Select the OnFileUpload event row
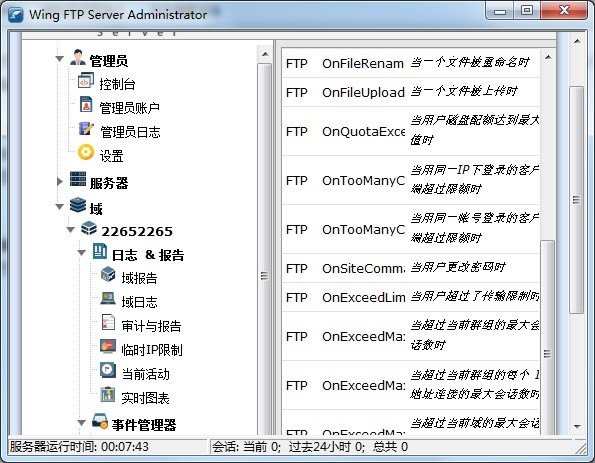Screen dimensions: 595x463 pos(411,92)
